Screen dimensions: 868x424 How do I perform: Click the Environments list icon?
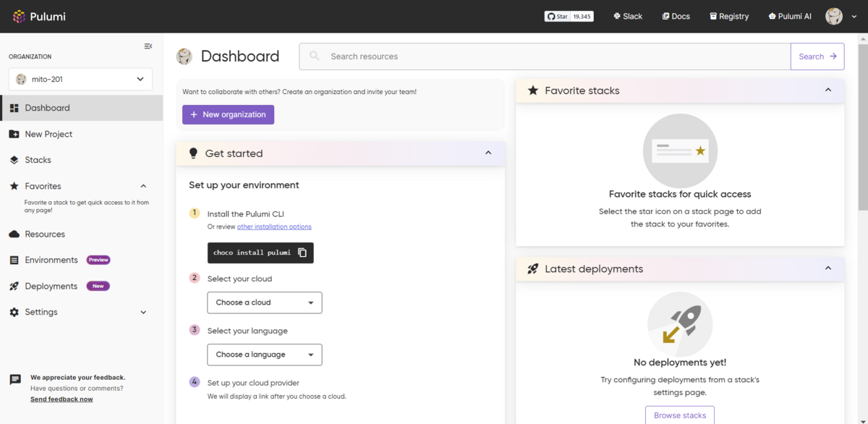point(14,260)
